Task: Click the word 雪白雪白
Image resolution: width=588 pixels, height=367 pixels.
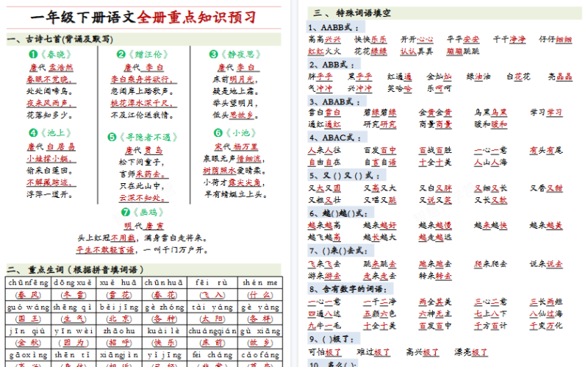Action: (x=324, y=113)
